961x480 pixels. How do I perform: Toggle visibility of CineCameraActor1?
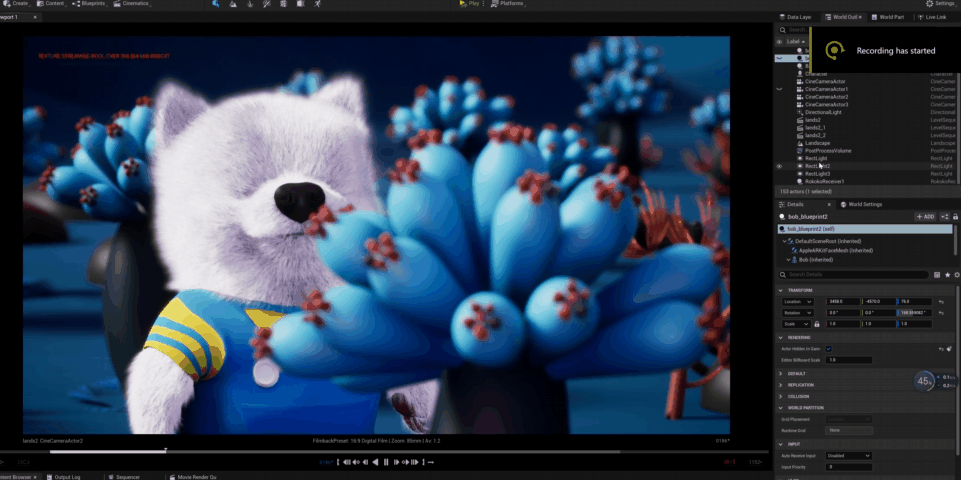(x=780, y=89)
